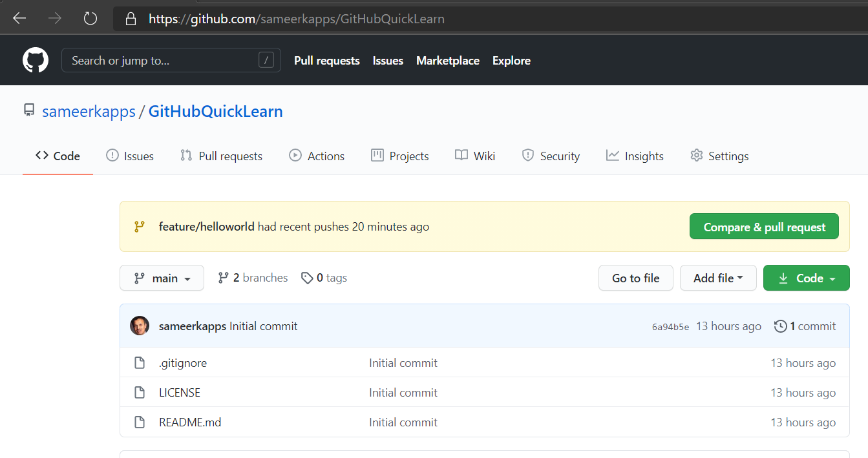The width and height of the screenshot is (868, 458).
Task: Click the tag icon next to 0 tags
Action: 307,277
